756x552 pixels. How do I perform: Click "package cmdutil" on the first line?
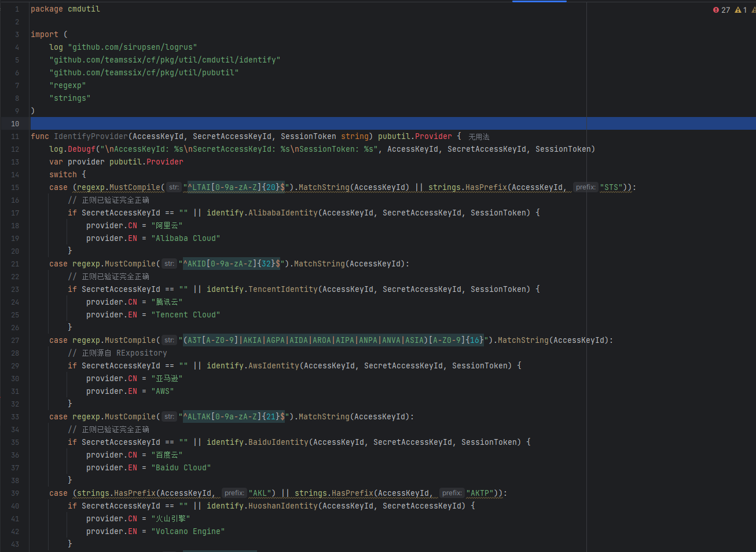[x=65, y=9]
